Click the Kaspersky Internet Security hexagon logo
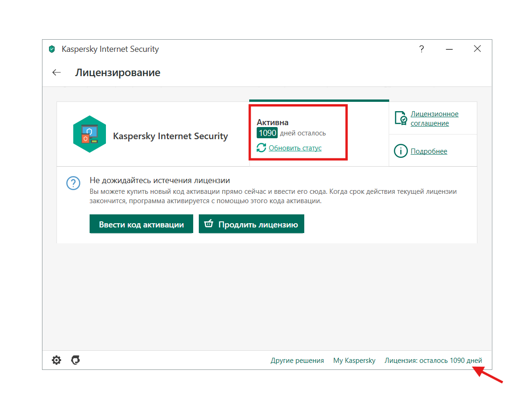Image resolution: width=532 pixels, height=411 pixels. pos(89,134)
